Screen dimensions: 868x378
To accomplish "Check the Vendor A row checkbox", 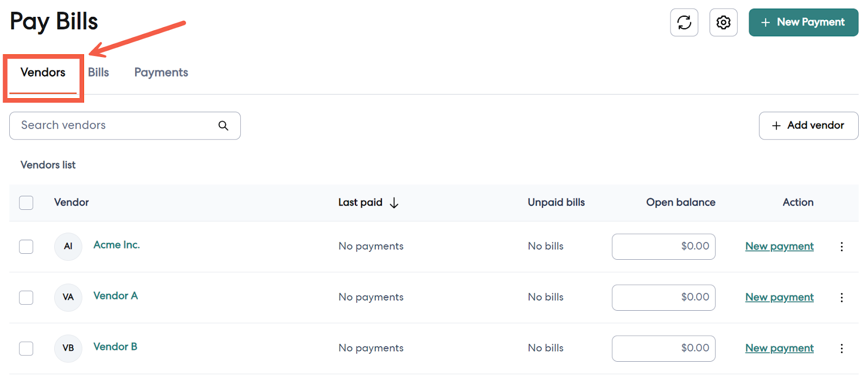I will (x=26, y=298).
